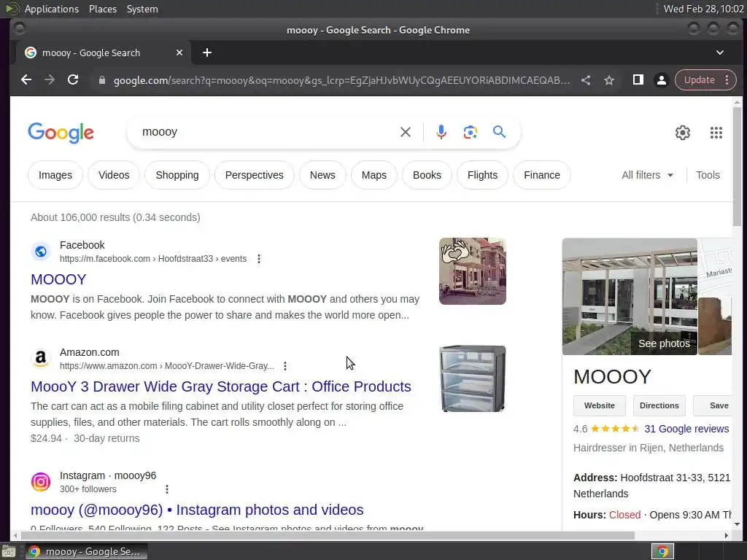747x560 pixels.
Task: Start voice search with microphone
Action: 441,132
